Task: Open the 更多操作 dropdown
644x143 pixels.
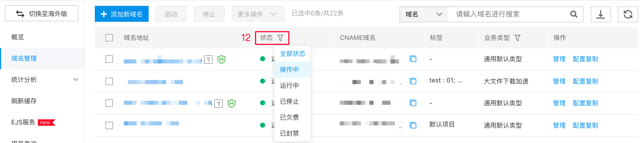Action: click(258, 14)
